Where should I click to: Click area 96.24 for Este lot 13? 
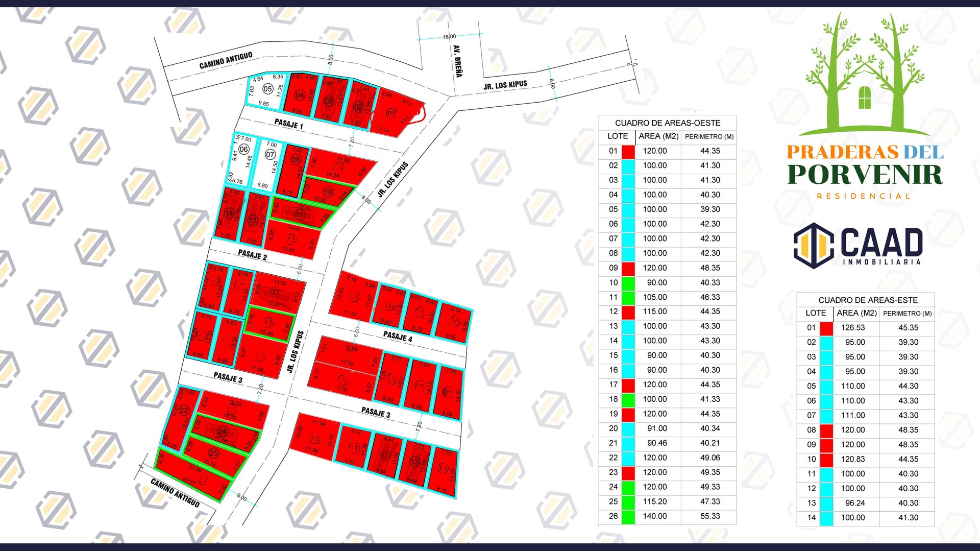(x=855, y=503)
